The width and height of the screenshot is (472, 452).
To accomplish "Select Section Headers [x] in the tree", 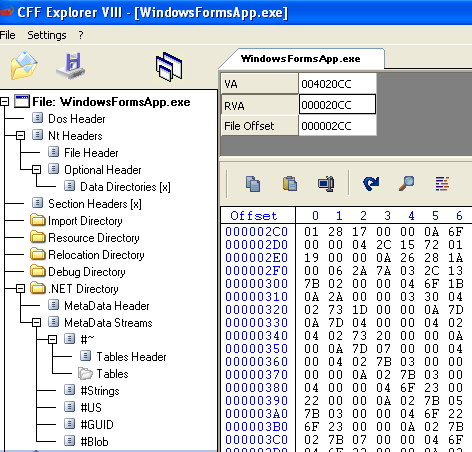I will (95, 204).
